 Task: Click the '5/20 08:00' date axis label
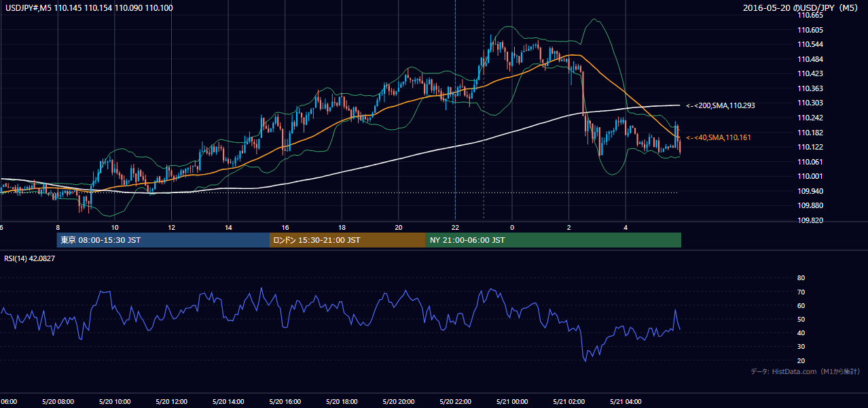click(x=57, y=401)
